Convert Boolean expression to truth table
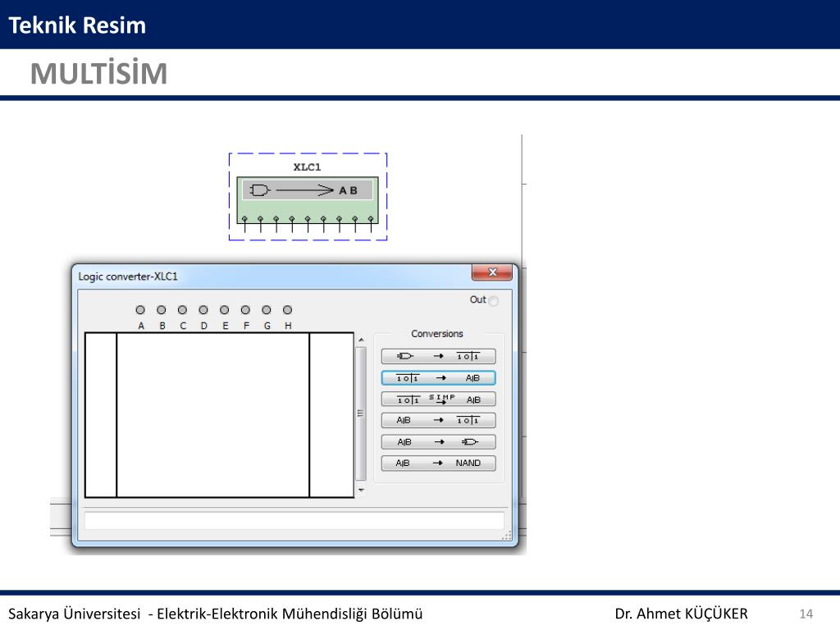This screenshot has height=630, width=840. pyautogui.click(x=438, y=421)
